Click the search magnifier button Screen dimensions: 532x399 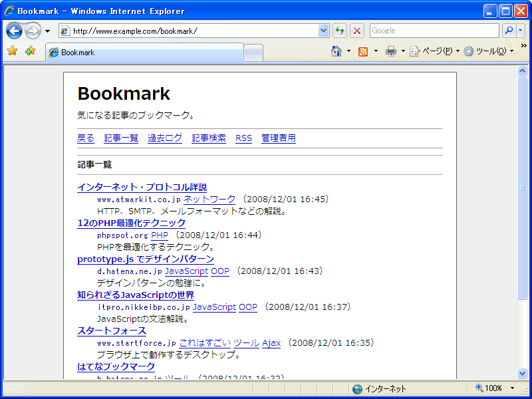[x=508, y=31]
